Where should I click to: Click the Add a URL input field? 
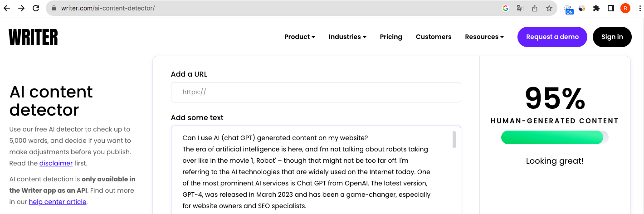pos(316,92)
